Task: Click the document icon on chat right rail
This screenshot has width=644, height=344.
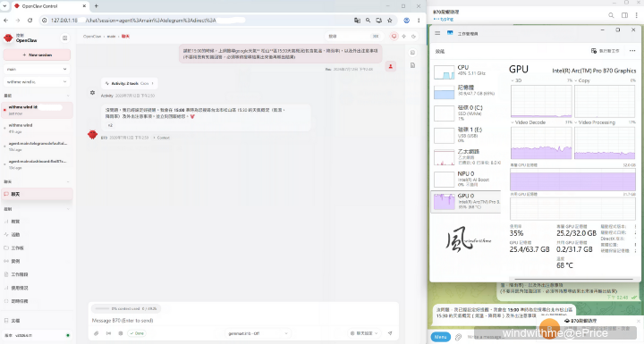Action: click(x=412, y=65)
